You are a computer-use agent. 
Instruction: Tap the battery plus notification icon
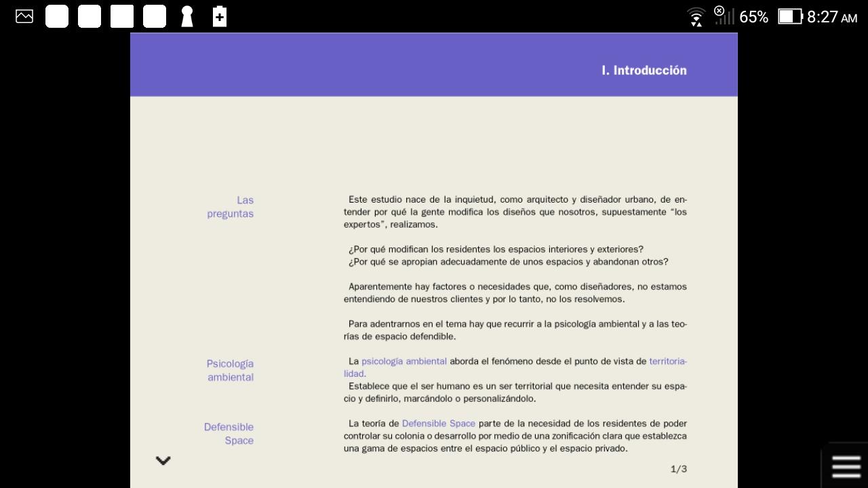pyautogui.click(x=220, y=16)
